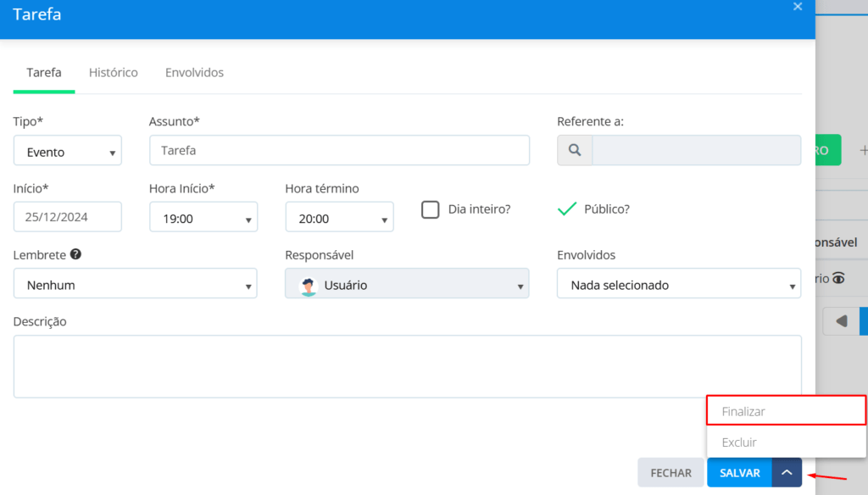
Task: Open the Lembrete help question-mark icon
Action: (x=75, y=254)
